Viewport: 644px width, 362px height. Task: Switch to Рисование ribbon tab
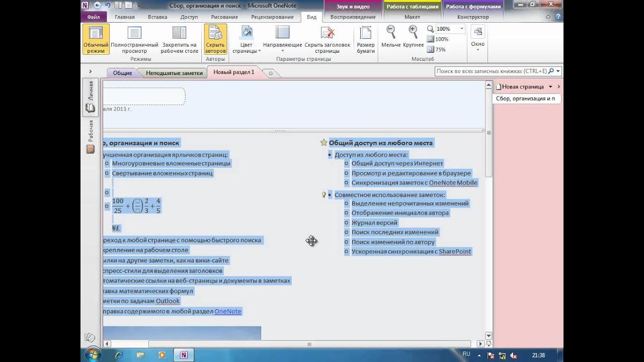coord(224,17)
